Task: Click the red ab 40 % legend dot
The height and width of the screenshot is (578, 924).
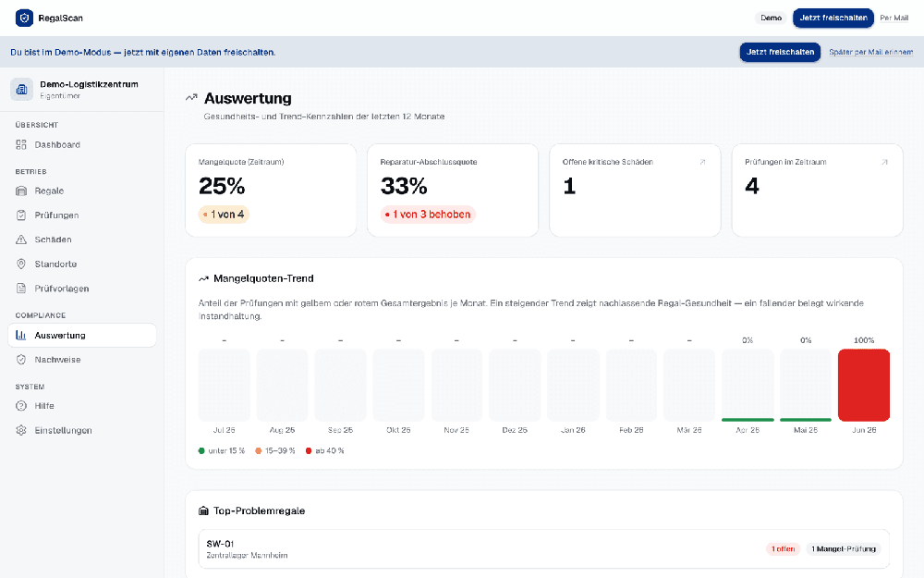Action: [x=309, y=450]
